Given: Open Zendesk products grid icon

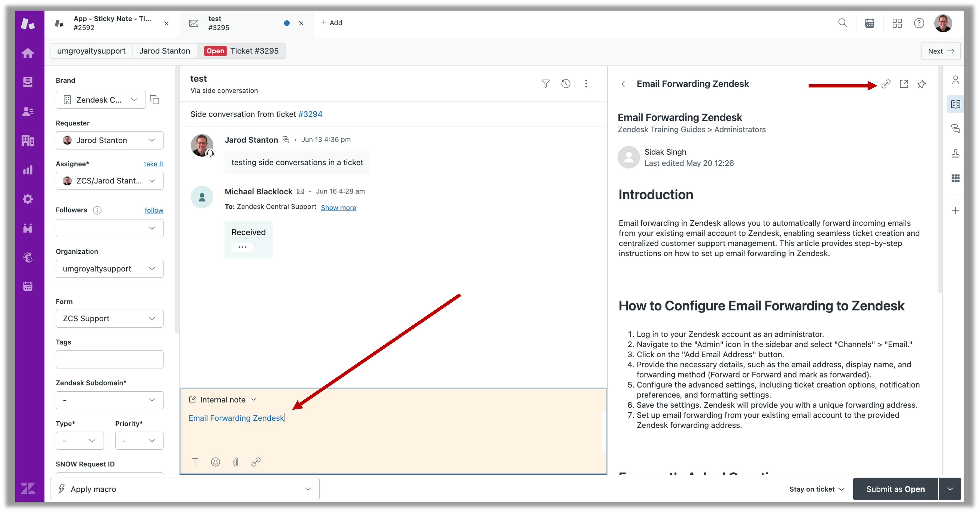Looking at the screenshot, I should coord(897,23).
